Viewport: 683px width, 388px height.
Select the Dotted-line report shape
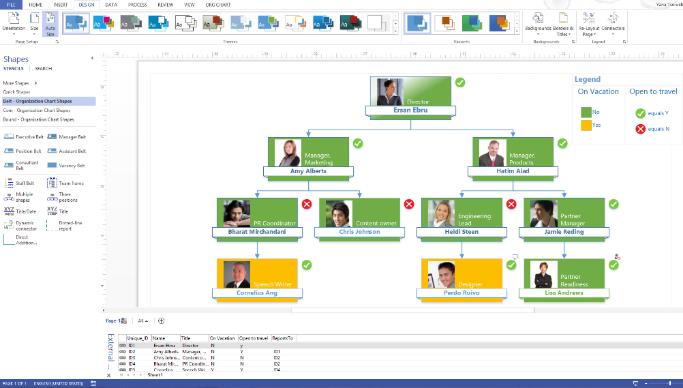tap(64, 226)
